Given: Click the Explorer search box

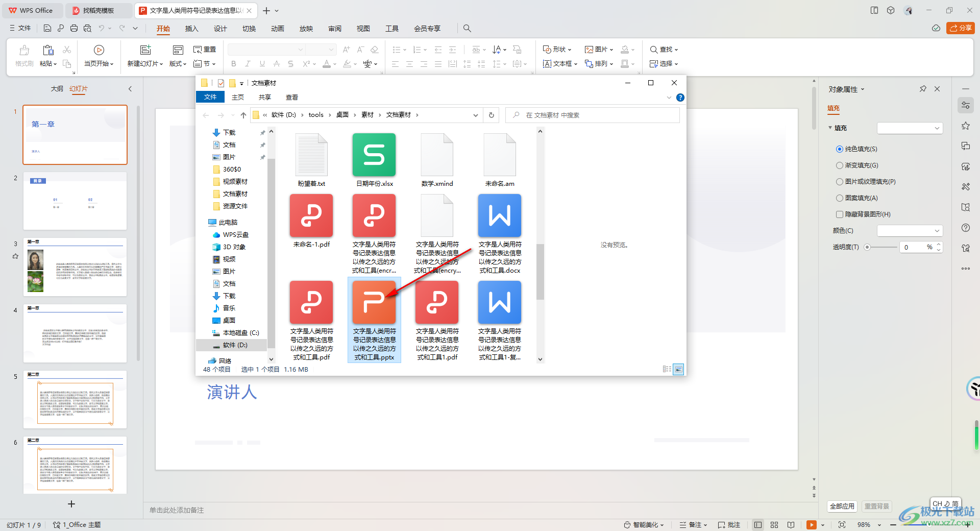Looking at the screenshot, I should point(592,115).
